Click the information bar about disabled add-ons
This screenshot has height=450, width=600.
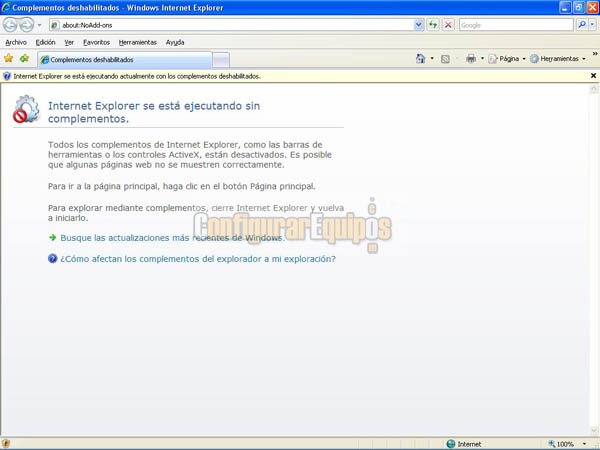(295, 76)
